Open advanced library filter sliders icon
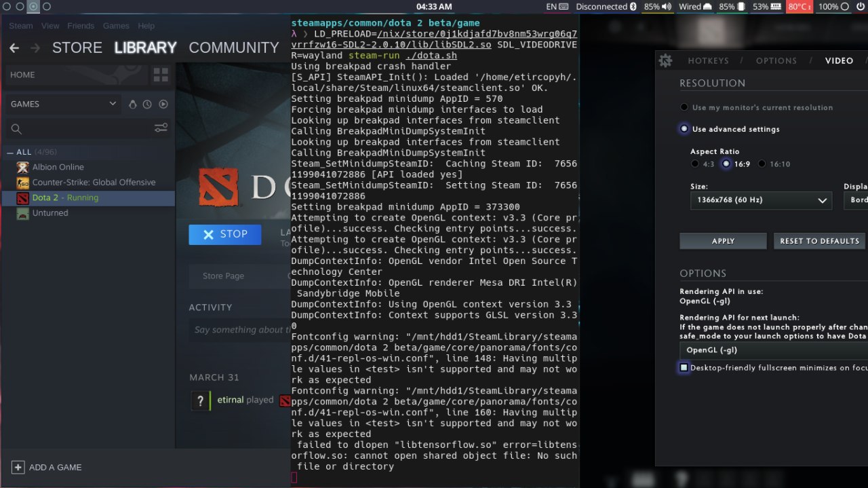Screen dimensions: 868x488 click(161, 128)
